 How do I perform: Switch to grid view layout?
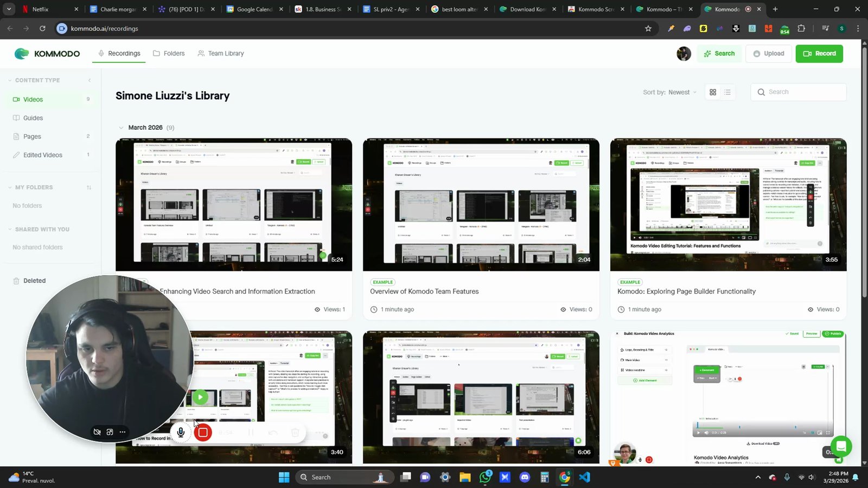tap(713, 92)
